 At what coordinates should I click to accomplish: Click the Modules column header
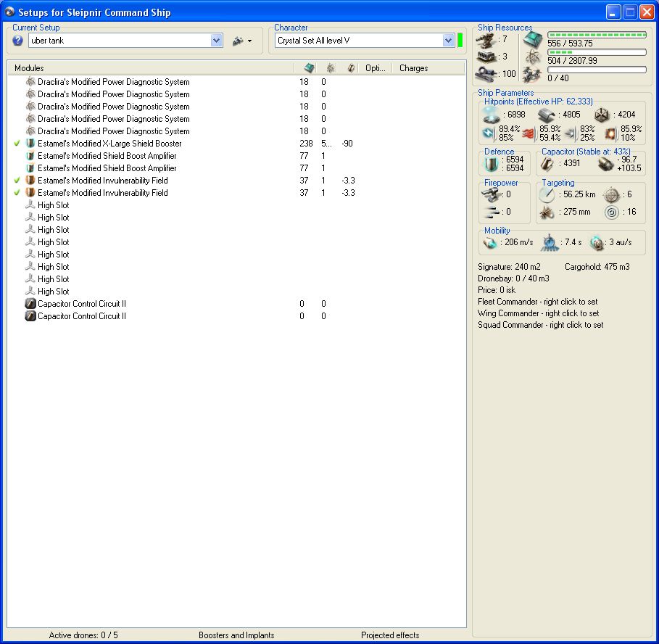point(151,68)
